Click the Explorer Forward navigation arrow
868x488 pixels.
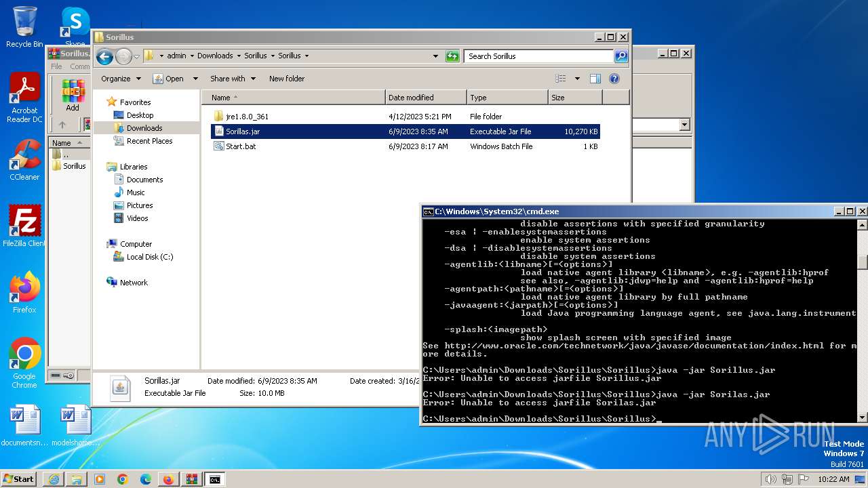pyautogui.click(x=123, y=56)
